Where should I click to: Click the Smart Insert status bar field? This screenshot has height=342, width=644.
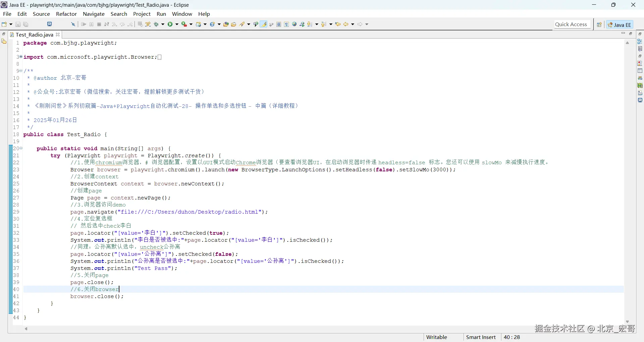pyautogui.click(x=481, y=337)
